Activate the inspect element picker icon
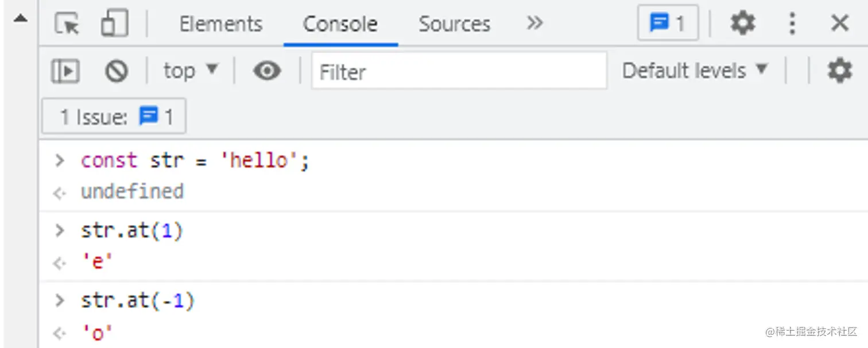 tap(67, 24)
